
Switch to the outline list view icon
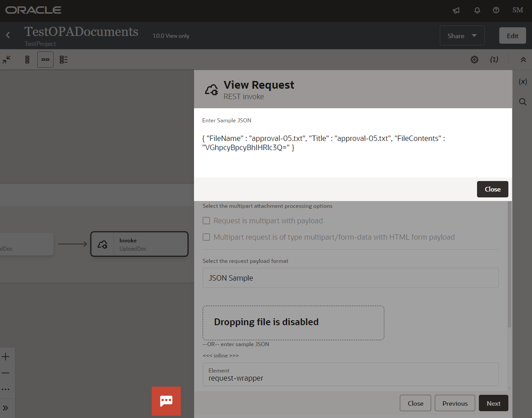tap(63, 59)
